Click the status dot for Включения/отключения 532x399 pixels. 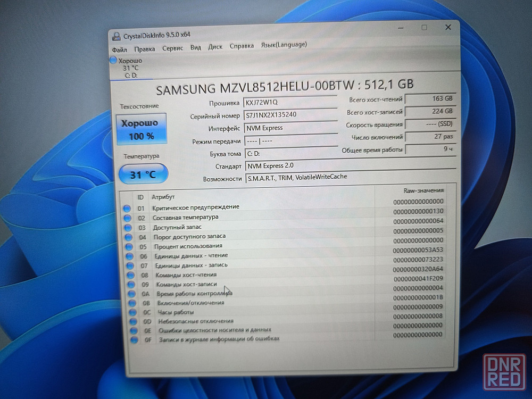[x=132, y=303]
